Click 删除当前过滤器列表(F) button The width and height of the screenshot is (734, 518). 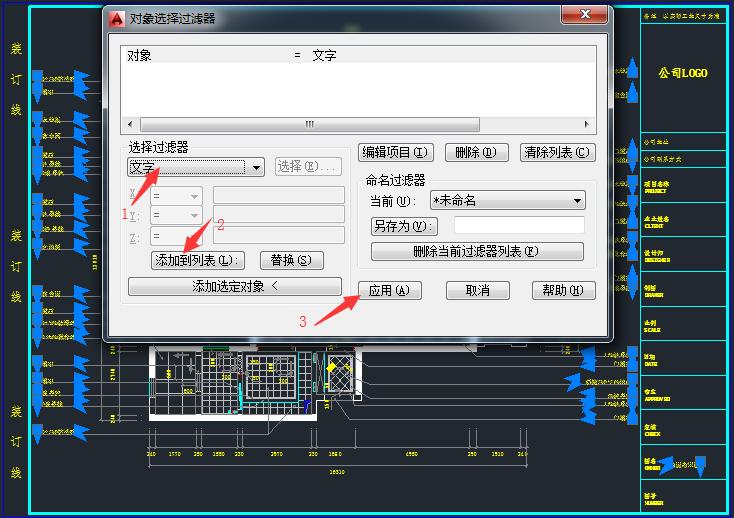click(477, 251)
